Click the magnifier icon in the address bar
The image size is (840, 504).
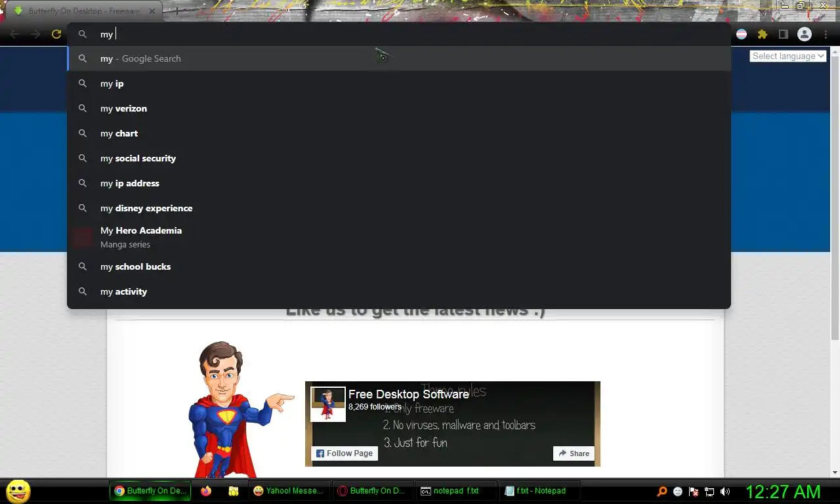click(83, 34)
